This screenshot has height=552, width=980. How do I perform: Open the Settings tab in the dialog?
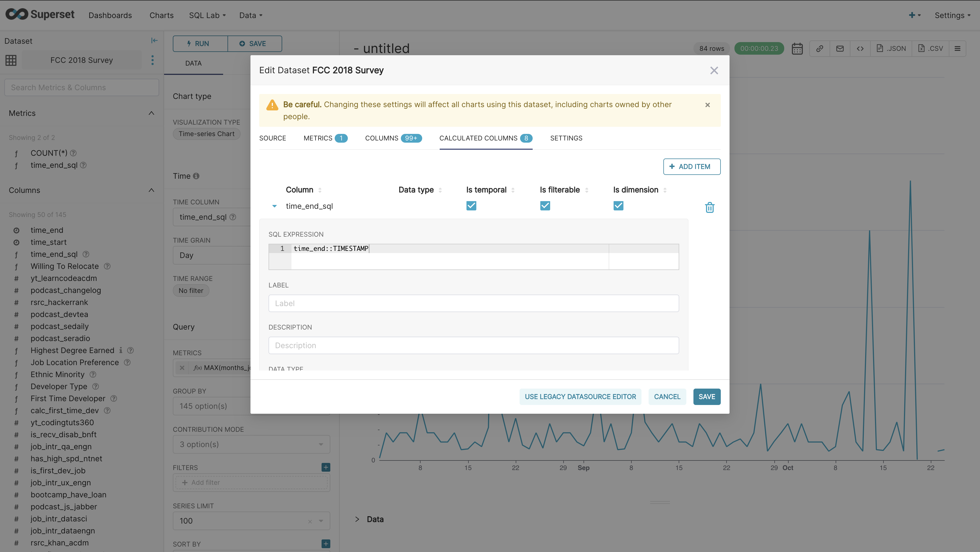pos(566,138)
